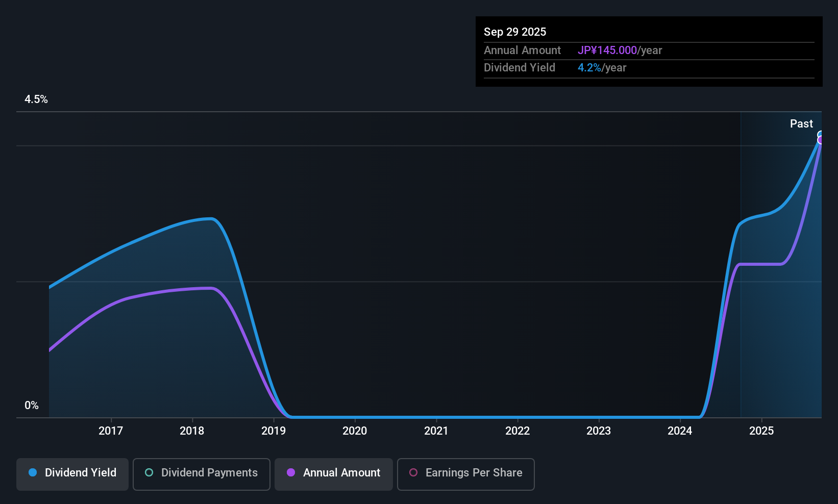Screen dimensions: 838x504
Task: Toggle the Dividend Yield legend series
Action: (72, 473)
